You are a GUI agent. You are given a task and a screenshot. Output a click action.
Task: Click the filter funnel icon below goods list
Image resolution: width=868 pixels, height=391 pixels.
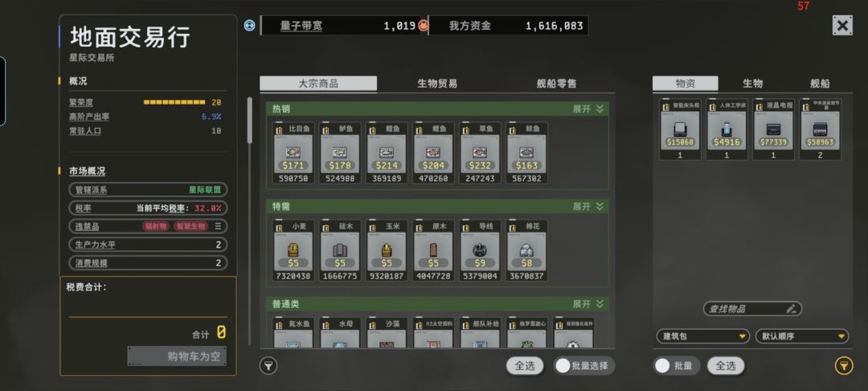268,365
